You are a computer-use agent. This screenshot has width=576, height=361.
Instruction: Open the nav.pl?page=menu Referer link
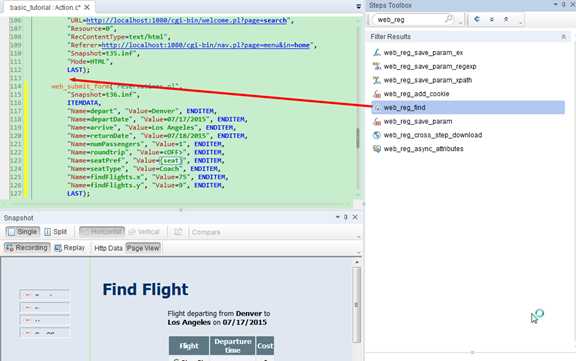[206, 45]
